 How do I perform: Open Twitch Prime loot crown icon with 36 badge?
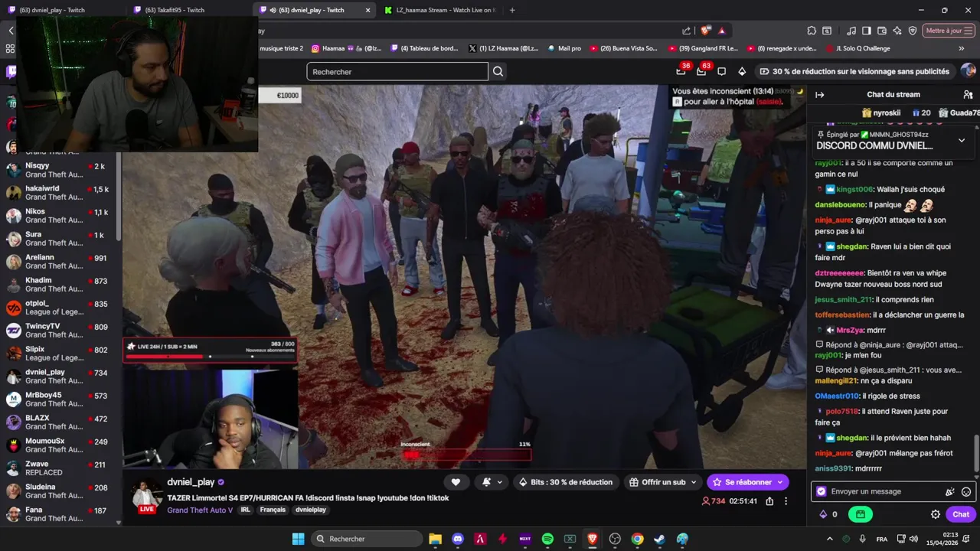[681, 71]
